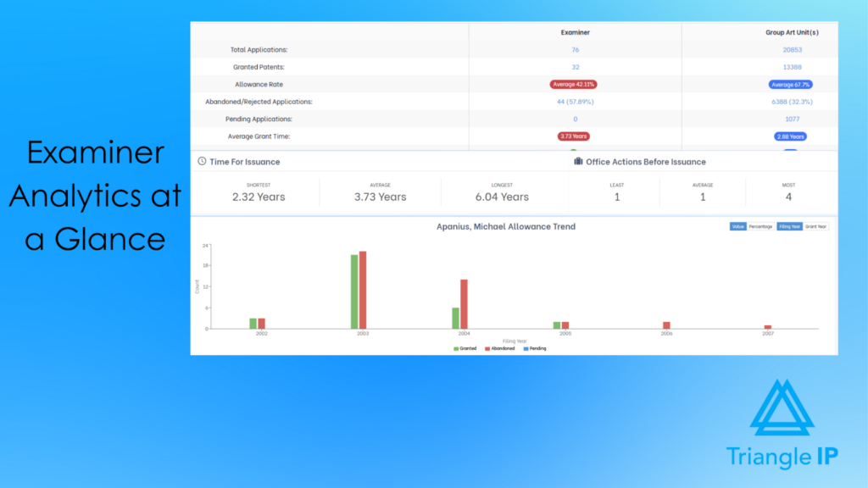Switch chart to Grant Year view

(815, 226)
